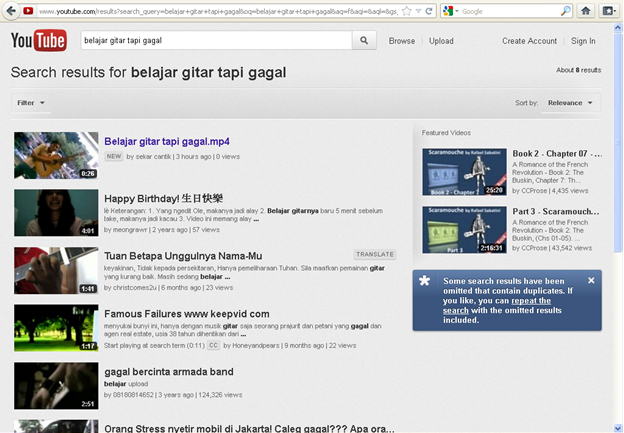624x433 pixels.
Task: Open Happy Birthday video title
Action: click(x=163, y=198)
